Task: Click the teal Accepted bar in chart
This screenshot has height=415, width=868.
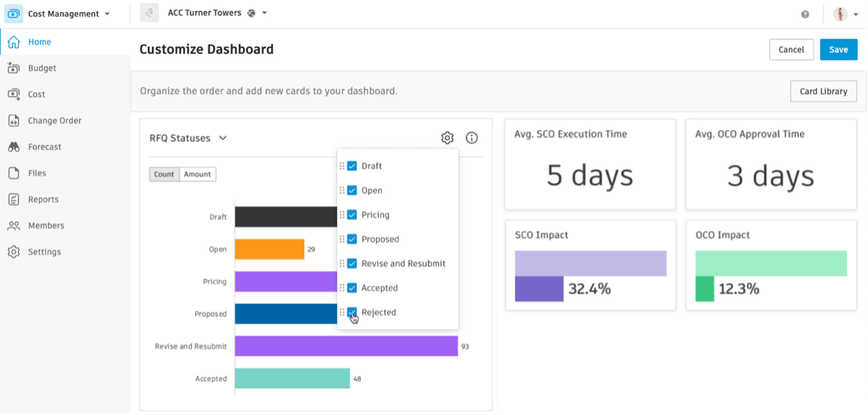Action: [292, 379]
